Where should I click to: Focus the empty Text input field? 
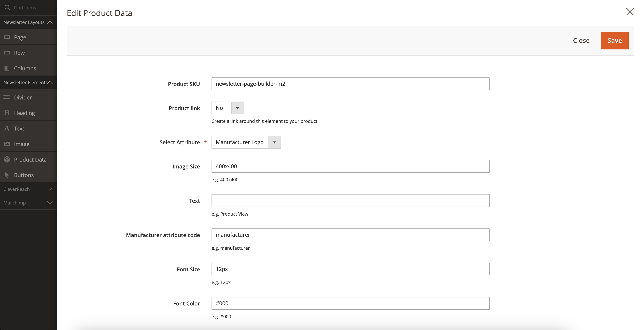[x=350, y=201]
